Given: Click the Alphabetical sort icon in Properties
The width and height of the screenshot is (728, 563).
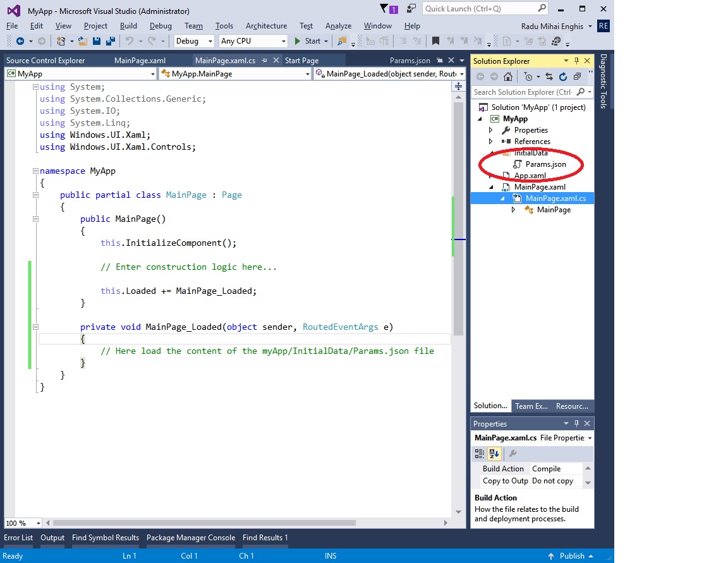Looking at the screenshot, I should tap(494, 454).
